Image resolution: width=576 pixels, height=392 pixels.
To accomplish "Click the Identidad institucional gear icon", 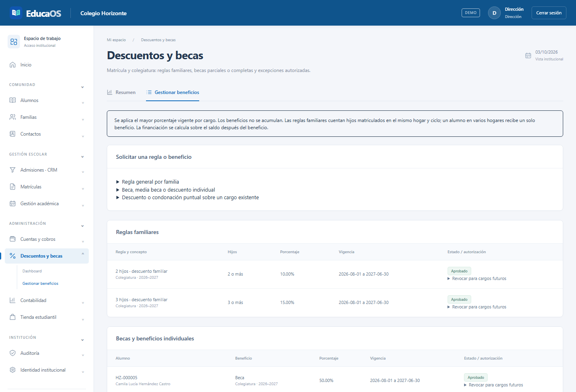I will click(x=12, y=370).
